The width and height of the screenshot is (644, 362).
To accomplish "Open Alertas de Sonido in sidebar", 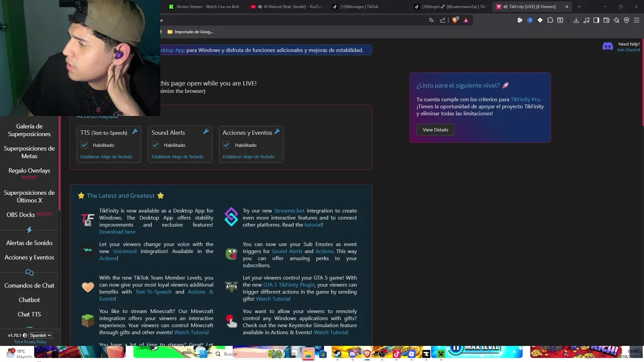I will click(x=29, y=243).
